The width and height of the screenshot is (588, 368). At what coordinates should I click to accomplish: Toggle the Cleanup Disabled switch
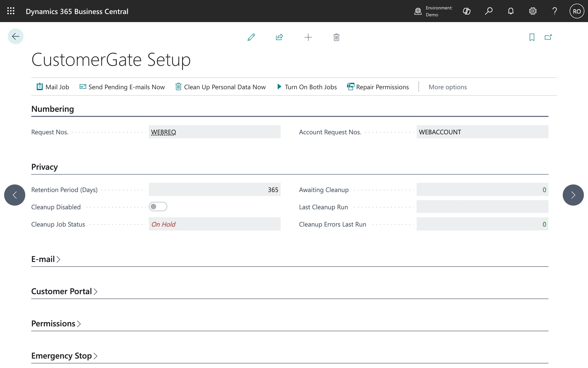(x=158, y=207)
